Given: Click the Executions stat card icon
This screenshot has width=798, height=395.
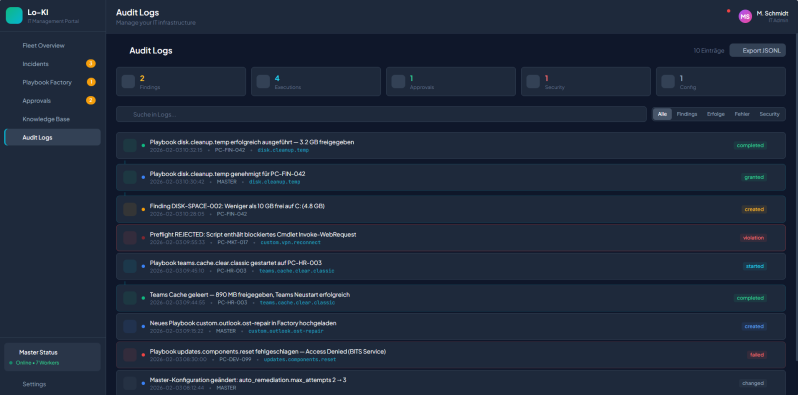Looking at the screenshot, I should 263,81.
